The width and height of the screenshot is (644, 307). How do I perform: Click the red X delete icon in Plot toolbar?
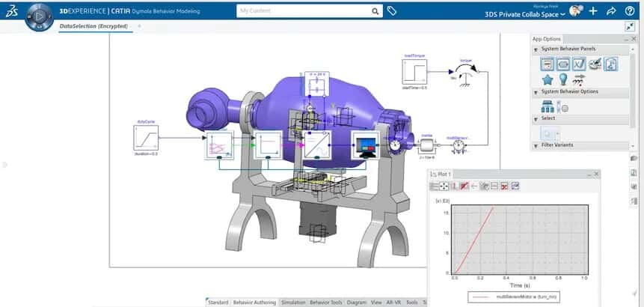505,186
